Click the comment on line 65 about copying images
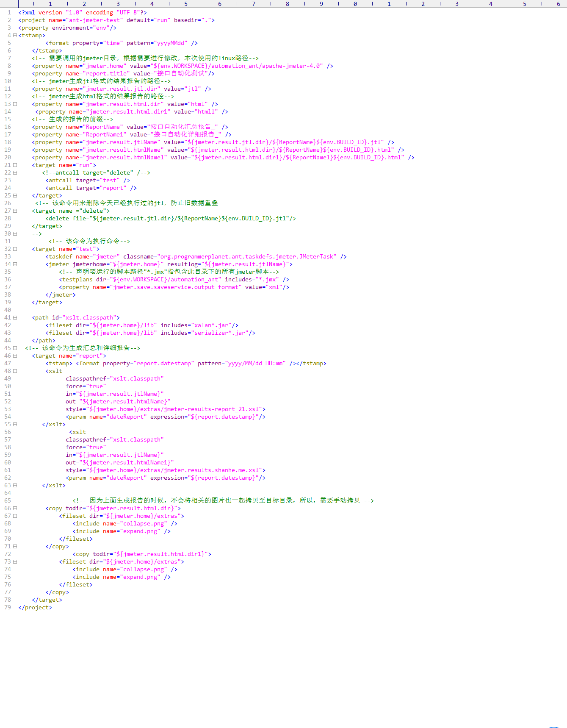Viewport: 567px width, 728px height. pos(223,501)
